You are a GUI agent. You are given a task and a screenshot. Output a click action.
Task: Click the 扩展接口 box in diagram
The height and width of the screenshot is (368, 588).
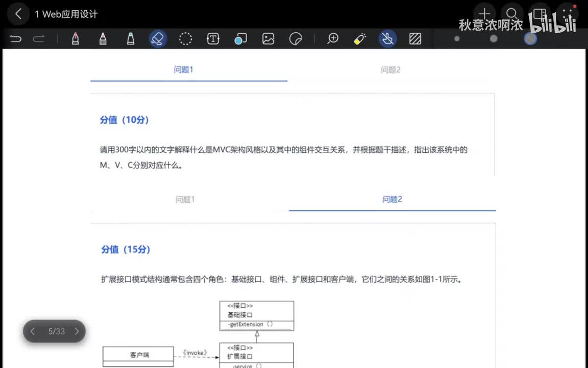tap(257, 355)
